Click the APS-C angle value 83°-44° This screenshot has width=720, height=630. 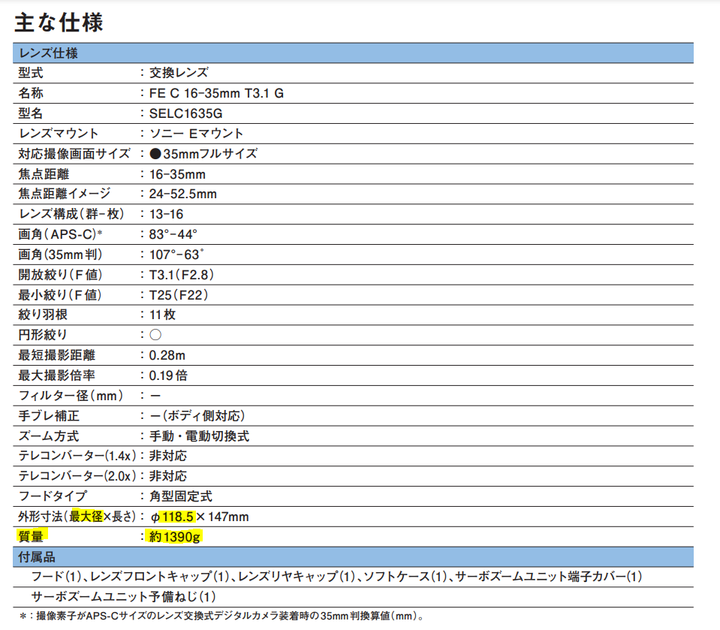coord(173,235)
